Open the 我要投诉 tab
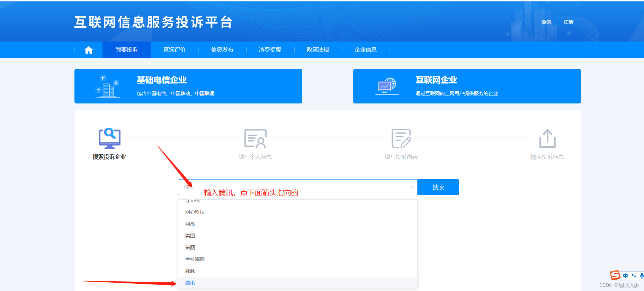The image size is (644, 291). coord(127,50)
